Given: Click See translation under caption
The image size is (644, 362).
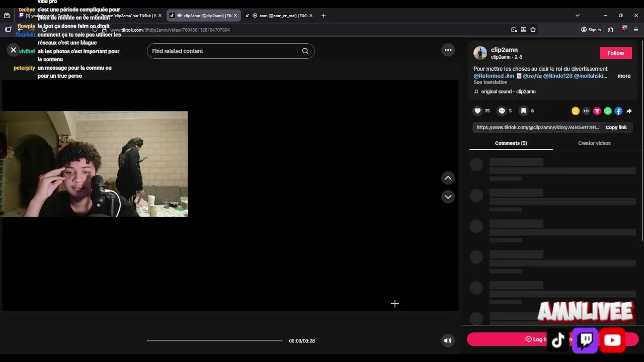Looking at the screenshot, I should click(x=490, y=82).
